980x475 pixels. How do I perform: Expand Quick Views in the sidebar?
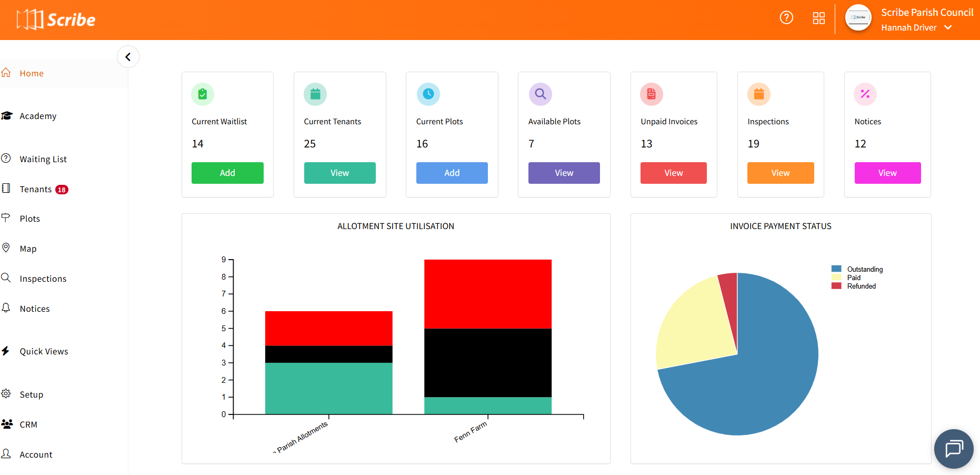[x=44, y=351]
